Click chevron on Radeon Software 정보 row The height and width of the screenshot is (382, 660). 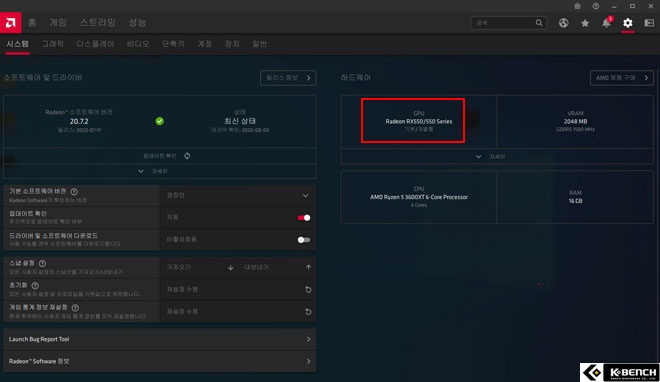[308, 361]
